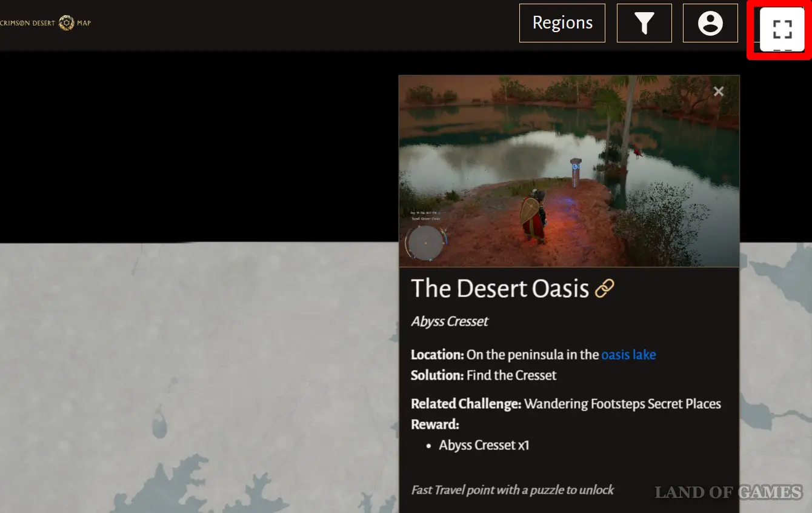The width and height of the screenshot is (812, 513).
Task: Open the oasis screenshot image in popup
Action: click(x=569, y=171)
